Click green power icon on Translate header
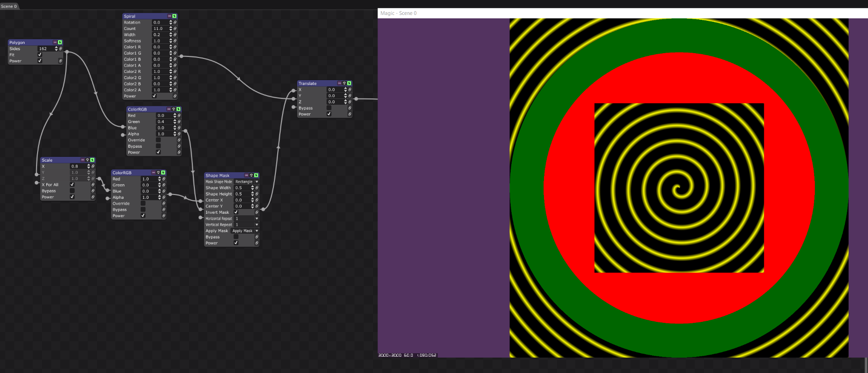The height and width of the screenshot is (373, 868). point(349,83)
